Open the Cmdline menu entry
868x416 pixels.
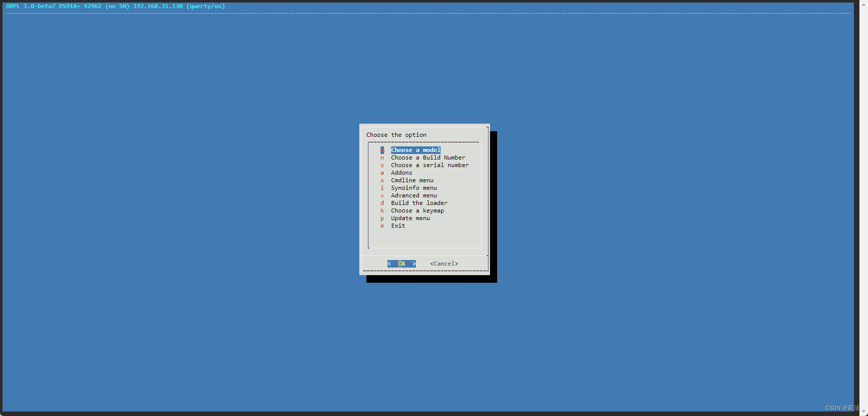click(x=412, y=180)
